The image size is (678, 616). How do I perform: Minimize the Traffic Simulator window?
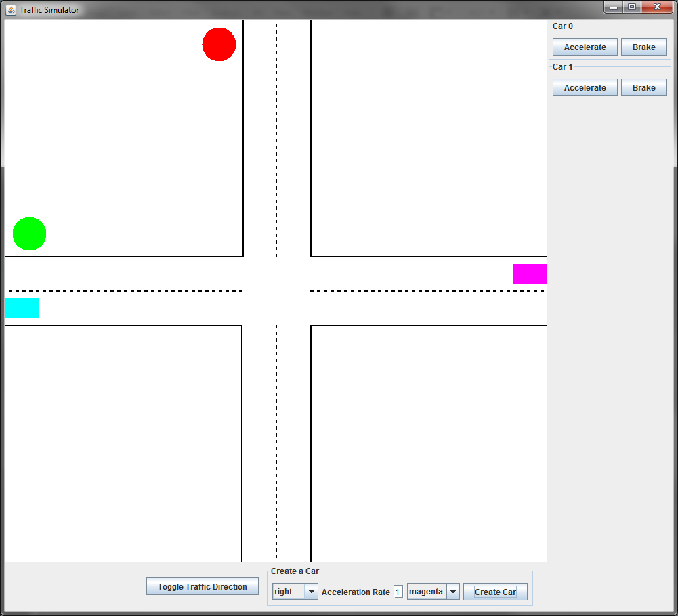[613, 7]
